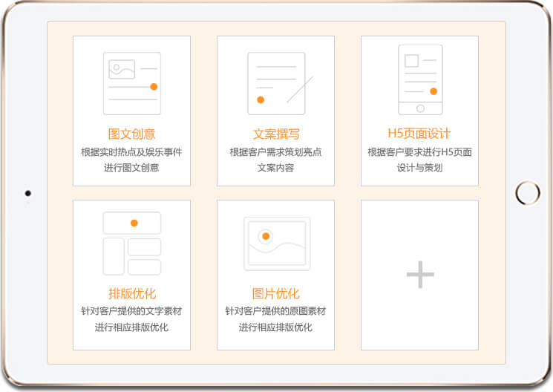Click the H5页面设计 mobile phone icon

[420, 79]
